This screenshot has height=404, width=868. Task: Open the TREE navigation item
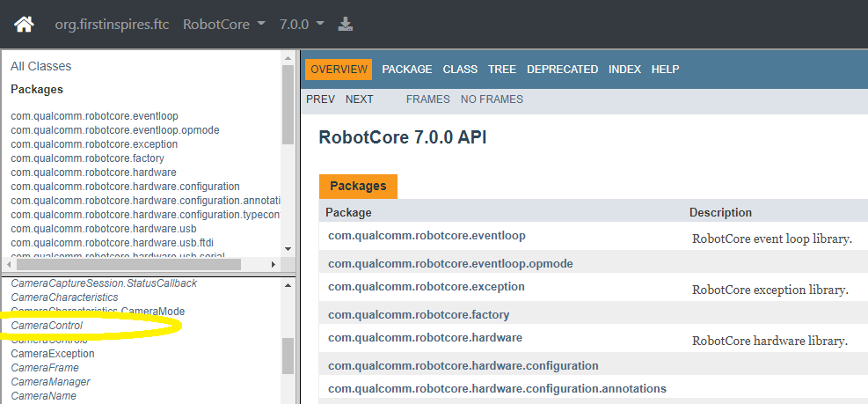pos(502,70)
